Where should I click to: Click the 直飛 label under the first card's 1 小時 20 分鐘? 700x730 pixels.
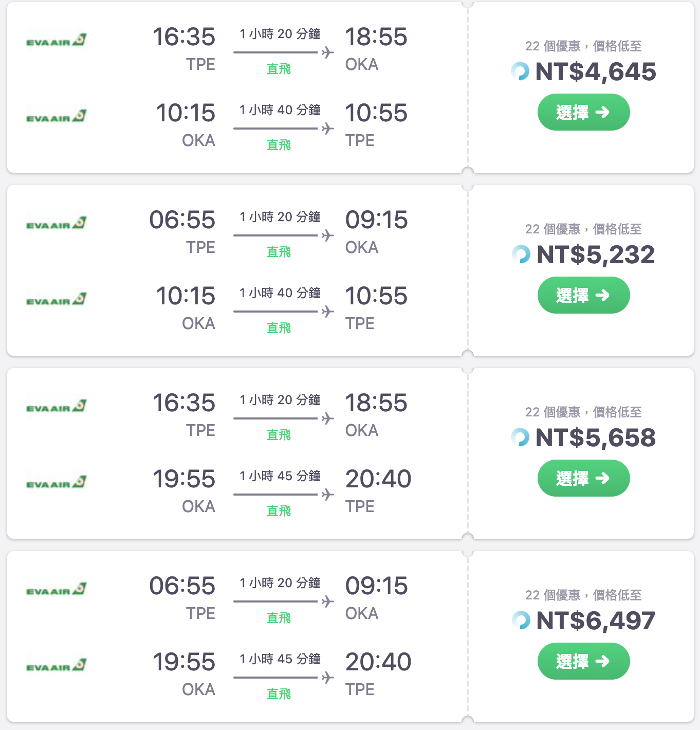[279, 69]
